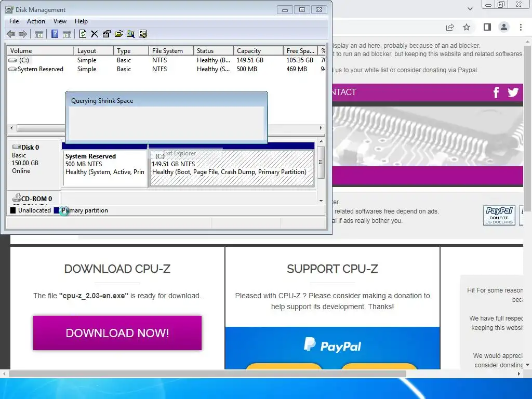Select the (C:) volume row
The height and width of the screenshot is (399, 532).
[166, 60]
